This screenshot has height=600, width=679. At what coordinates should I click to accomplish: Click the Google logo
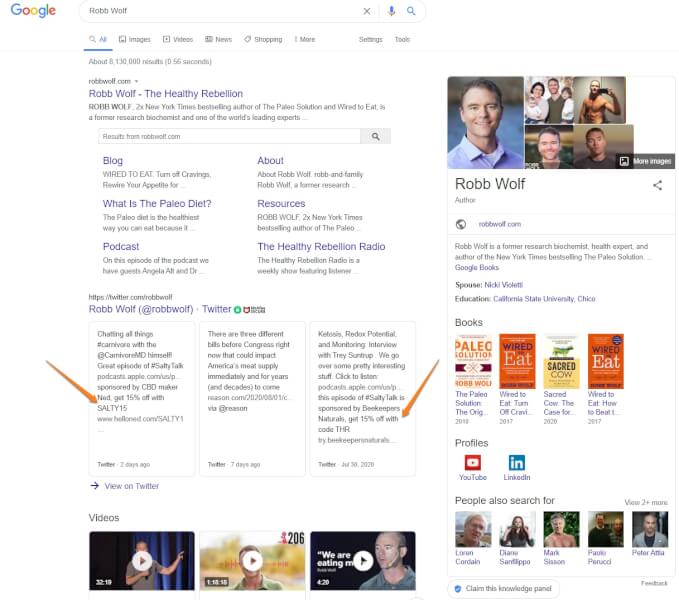[x=33, y=10]
